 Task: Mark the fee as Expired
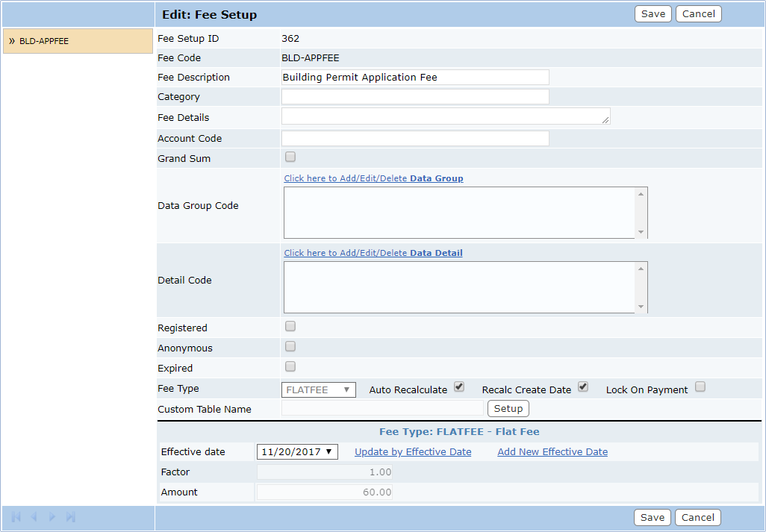tap(289, 366)
